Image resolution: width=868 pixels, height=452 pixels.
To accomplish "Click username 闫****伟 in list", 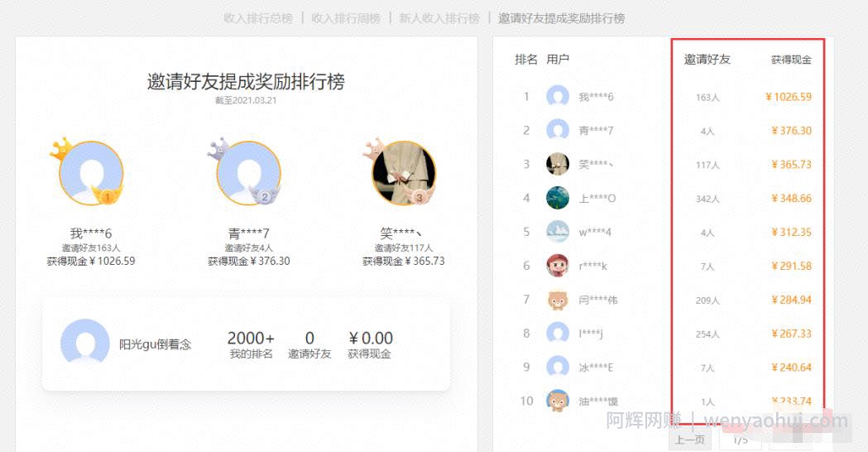I will [x=598, y=301].
